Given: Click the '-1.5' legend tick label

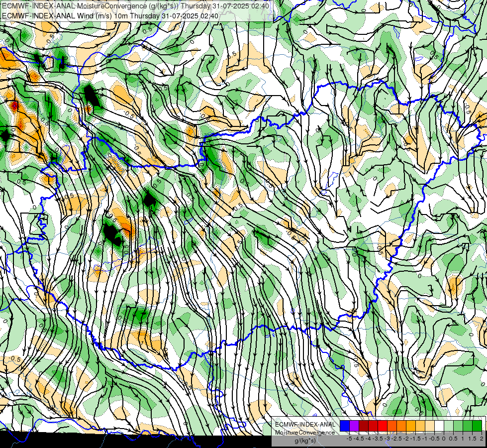Looking at the screenshot, I should pos(415,439).
